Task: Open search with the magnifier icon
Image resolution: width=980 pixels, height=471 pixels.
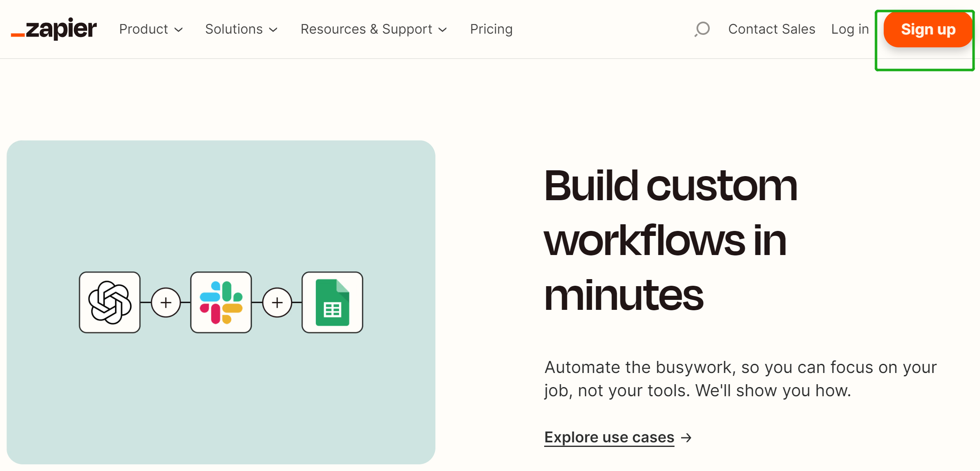Action: pos(702,29)
